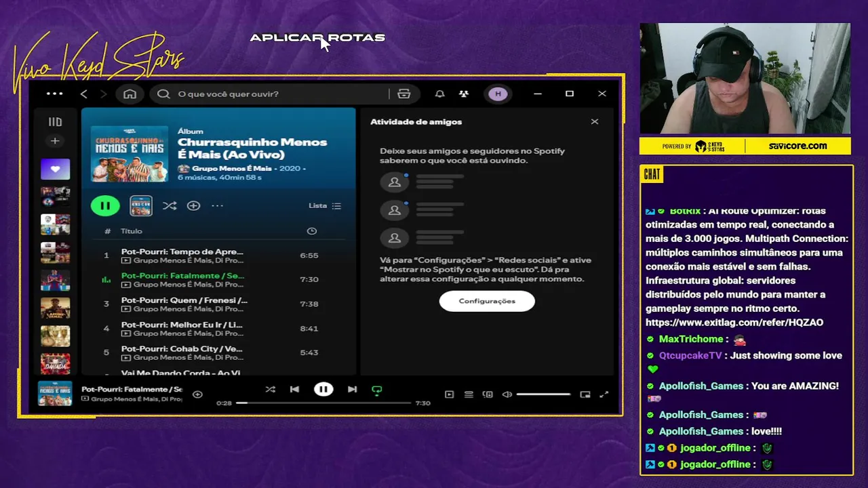Skip to next track
Image resolution: width=868 pixels, height=488 pixels.
tap(352, 390)
